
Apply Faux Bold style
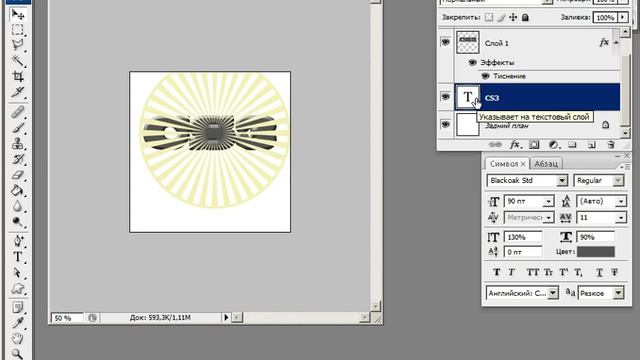(x=496, y=272)
